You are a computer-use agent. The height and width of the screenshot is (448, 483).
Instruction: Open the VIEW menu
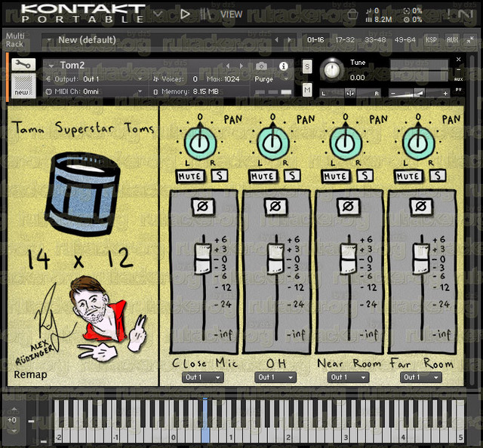tap(232, 14)
